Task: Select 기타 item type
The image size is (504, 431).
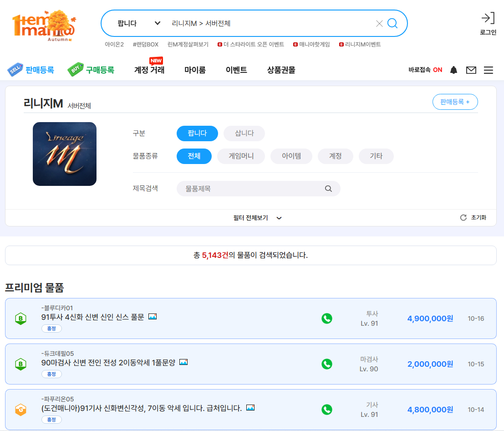Action: tap(376, 156)
